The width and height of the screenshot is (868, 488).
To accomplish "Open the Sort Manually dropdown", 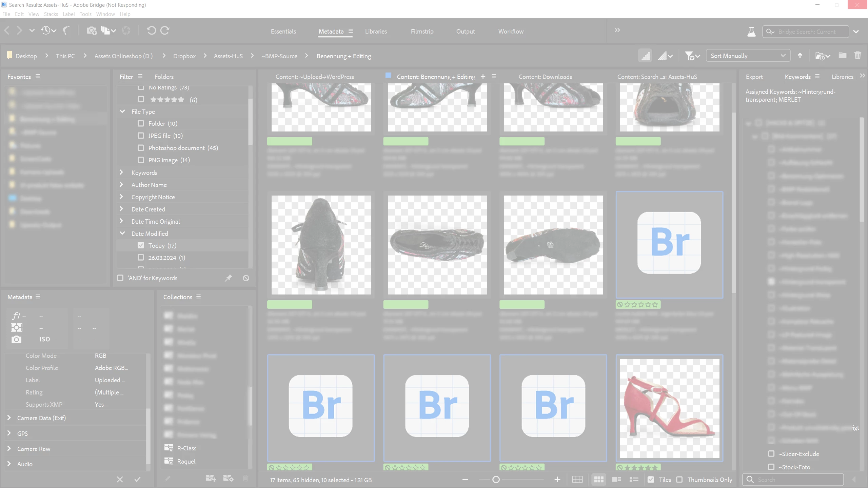I will point(748,56).
